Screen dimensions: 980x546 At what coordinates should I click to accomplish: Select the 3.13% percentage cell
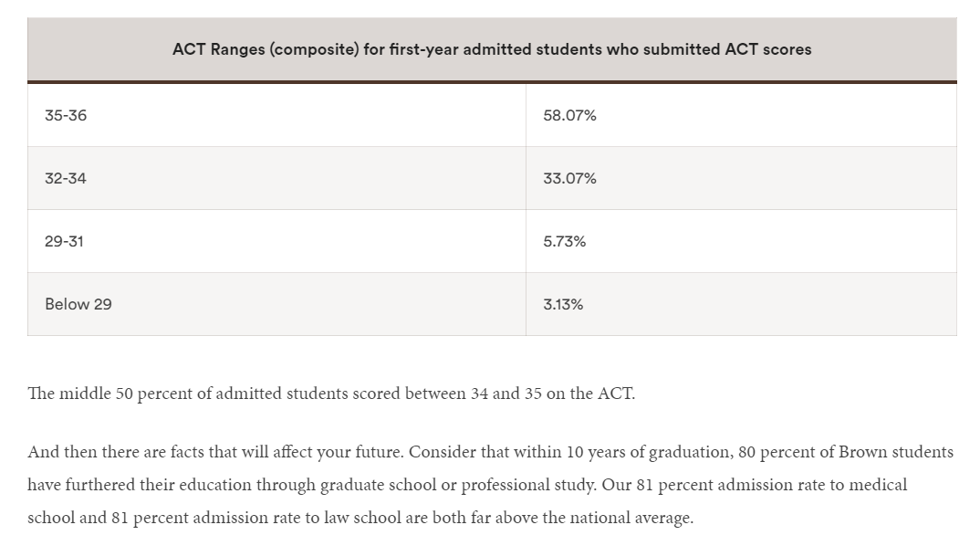pos(563,305)
